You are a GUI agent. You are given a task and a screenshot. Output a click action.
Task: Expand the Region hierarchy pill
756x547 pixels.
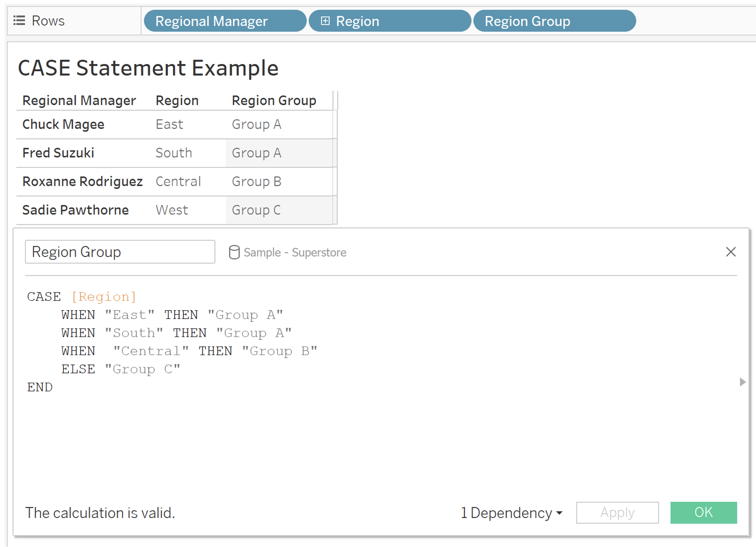(x=326, y=21)
